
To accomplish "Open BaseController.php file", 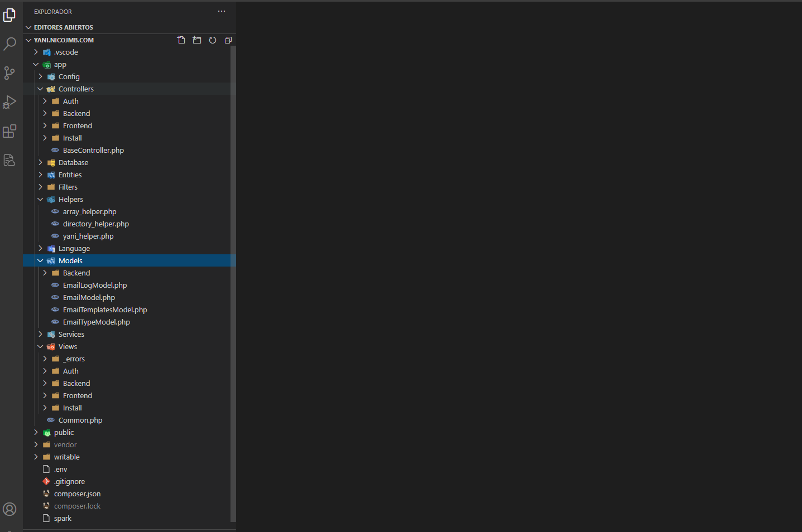I will tap(93, 151).
